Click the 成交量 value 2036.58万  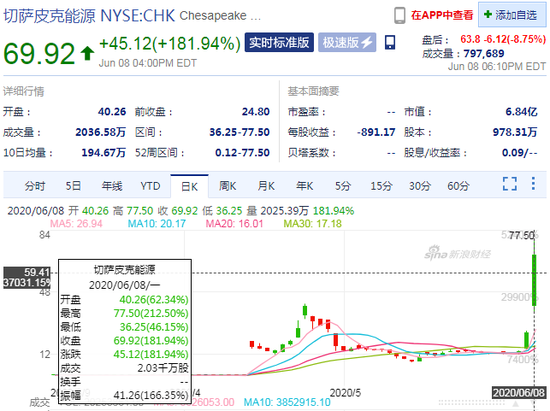coord(101,132)
